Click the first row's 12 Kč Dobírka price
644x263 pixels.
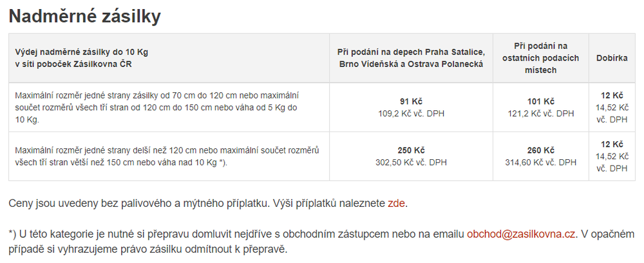coord(612,95)
